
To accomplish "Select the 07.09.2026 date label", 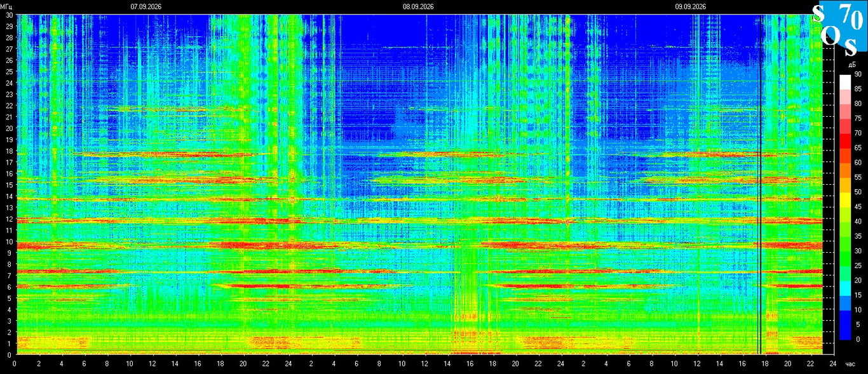I will click(x=146, y=6).
